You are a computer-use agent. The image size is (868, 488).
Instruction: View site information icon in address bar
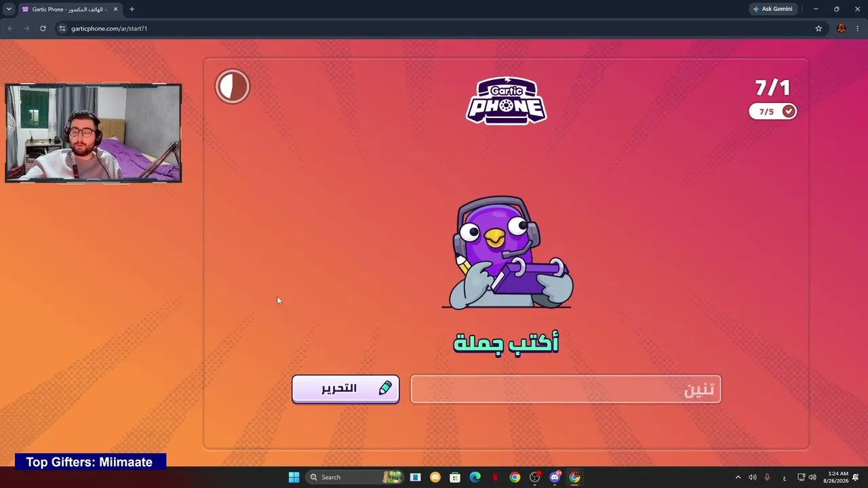[x=62, y=28]
